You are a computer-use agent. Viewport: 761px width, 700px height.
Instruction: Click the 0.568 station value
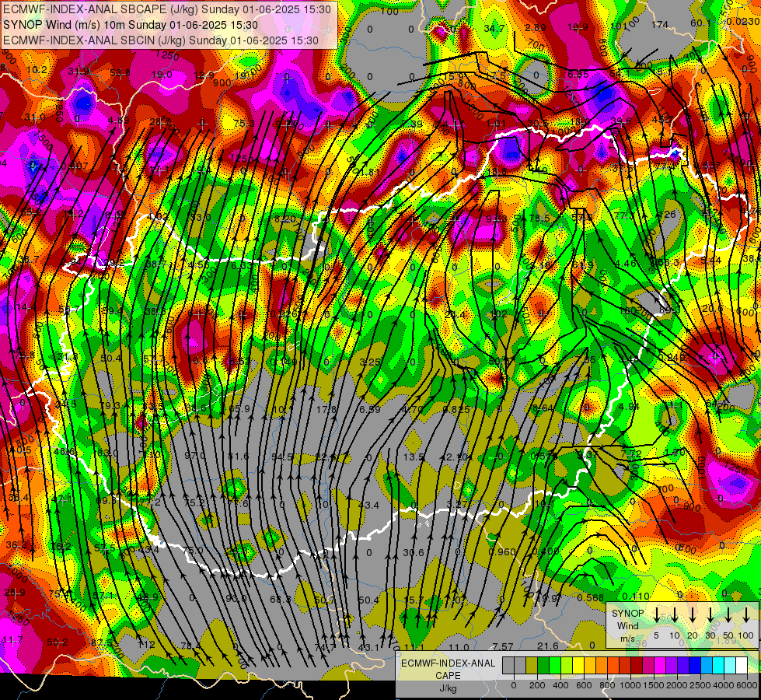[x=590, y=597]
